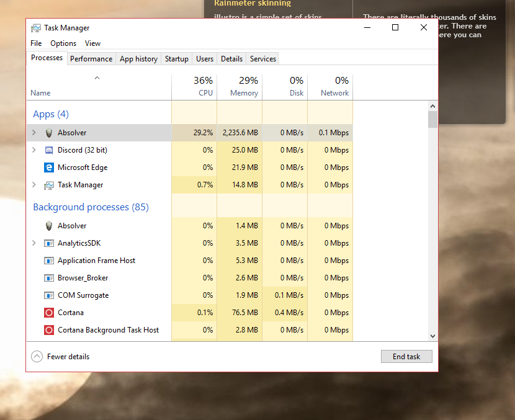Image resolution: width=515 pixels, height=420 pixels.
Task: Select the Processes tab
Action: point(47,58)
